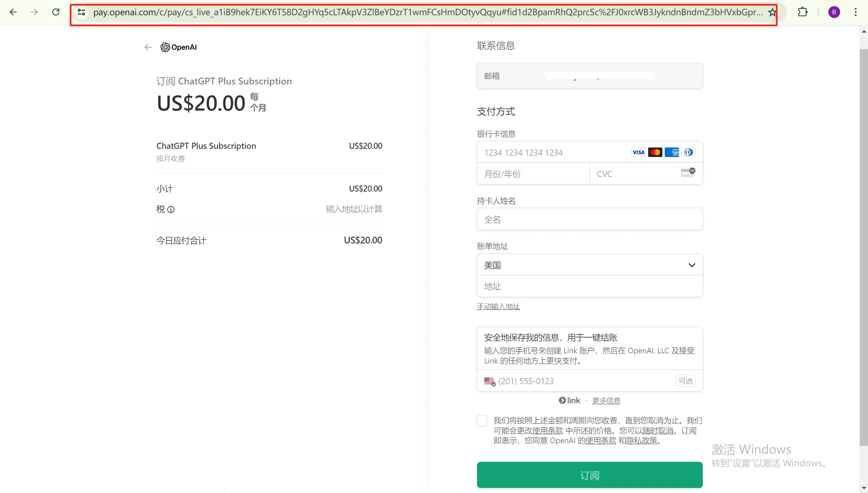Click the OpenAI logo
Screen dimensions: 868x493
178,47
